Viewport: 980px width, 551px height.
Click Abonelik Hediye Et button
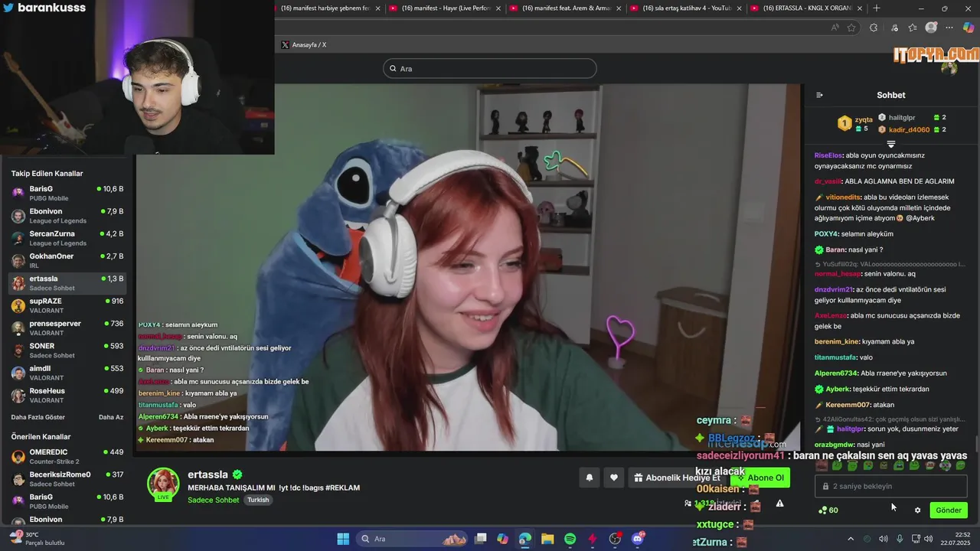click(x=677, y=478)
